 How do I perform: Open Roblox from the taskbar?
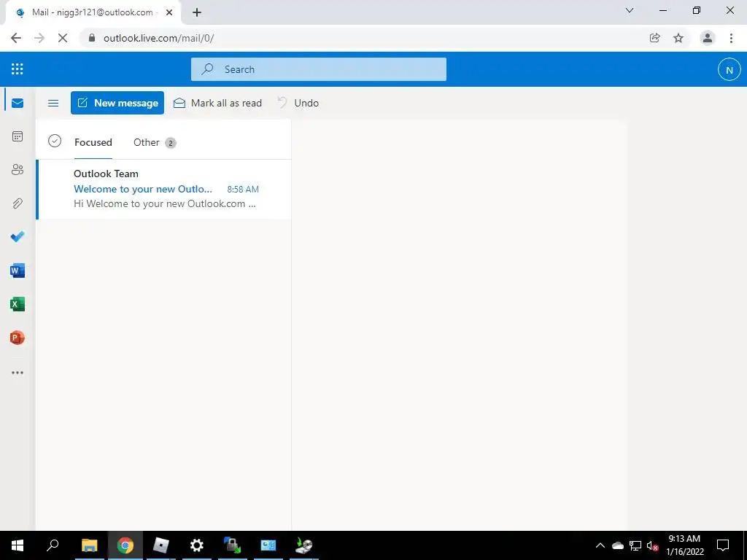point(161,545)
